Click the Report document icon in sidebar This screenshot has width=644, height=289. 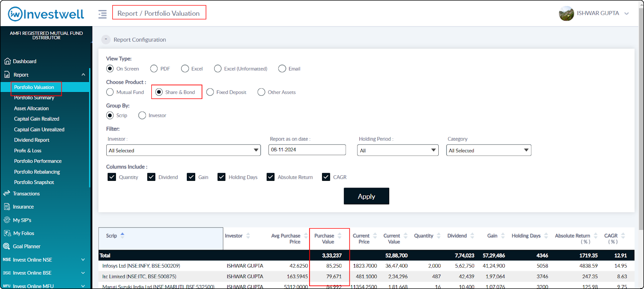tap(7, 75)
